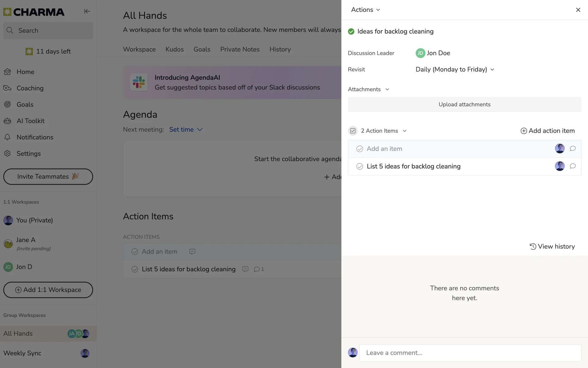Viewport: 588px width, 368px height.
Task: Open comments on the 'List 5 ideas' panel item
Action: [x=572, y=166]
